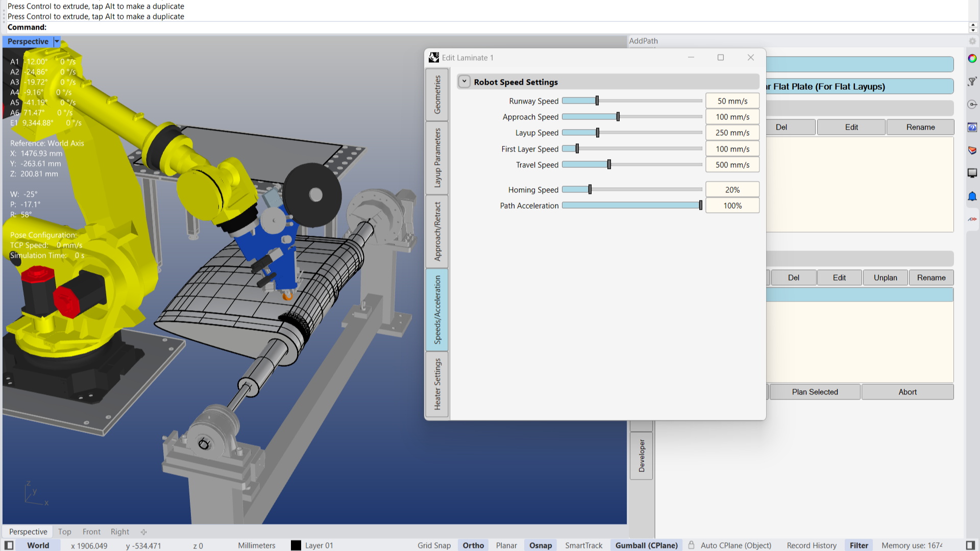Click the help question mark panel icon
The height and width of the screenshot is (551, 980).
[x=972, y=127]
